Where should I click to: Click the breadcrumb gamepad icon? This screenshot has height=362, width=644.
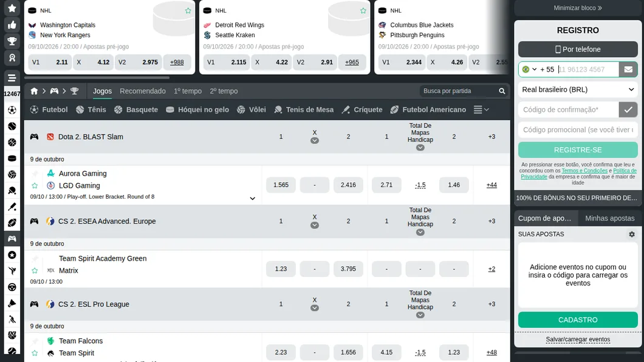pyautogui.click(x=54, y=91)
